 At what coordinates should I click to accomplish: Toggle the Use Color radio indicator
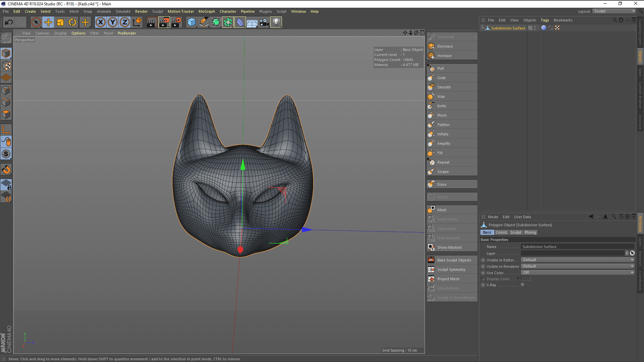(483, 273)
